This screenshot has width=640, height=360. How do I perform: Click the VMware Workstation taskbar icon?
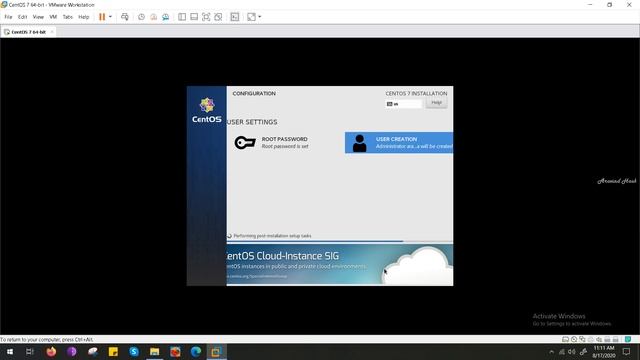coord(216,351)
